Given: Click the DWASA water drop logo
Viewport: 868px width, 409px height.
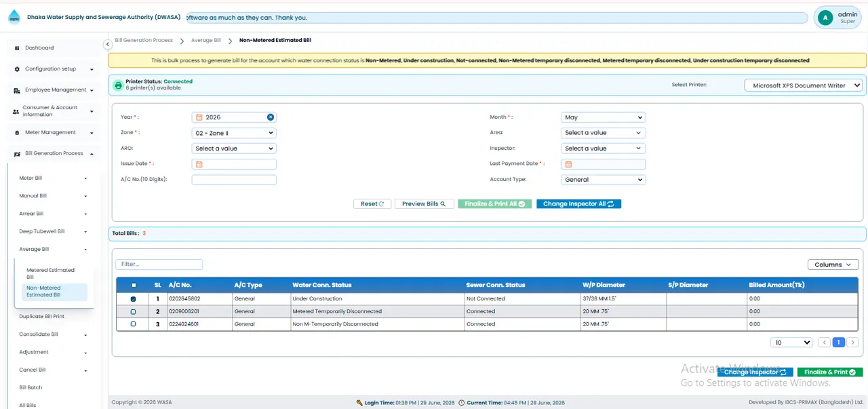Looking at the screenshot, I should (14, 17).
